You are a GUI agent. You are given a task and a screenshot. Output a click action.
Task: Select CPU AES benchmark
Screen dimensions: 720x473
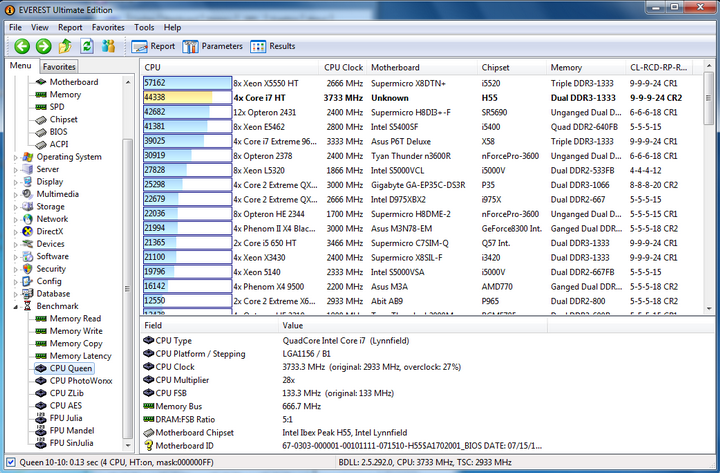click(x=66, y=405)
